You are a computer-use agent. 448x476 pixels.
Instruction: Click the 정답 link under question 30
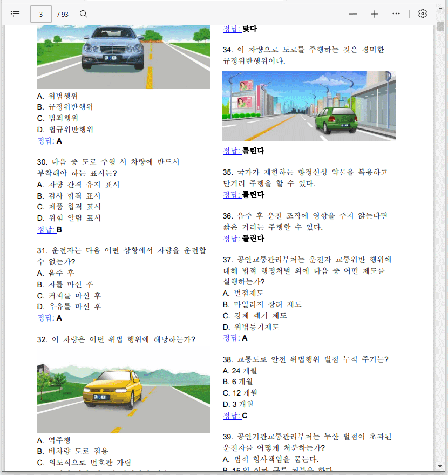(46, 229)
